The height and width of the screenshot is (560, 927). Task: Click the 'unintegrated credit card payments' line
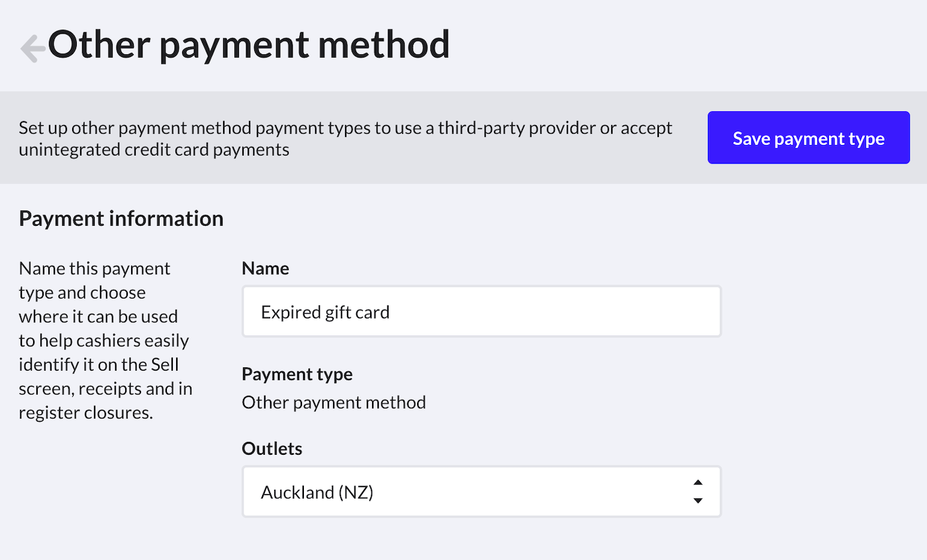click(154, 150)
